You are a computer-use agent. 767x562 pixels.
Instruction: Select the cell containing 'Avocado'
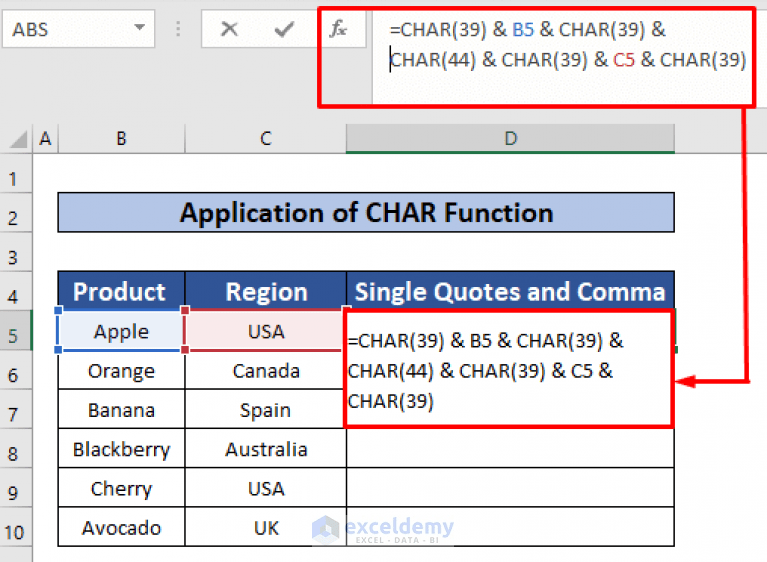pos(121,527)
